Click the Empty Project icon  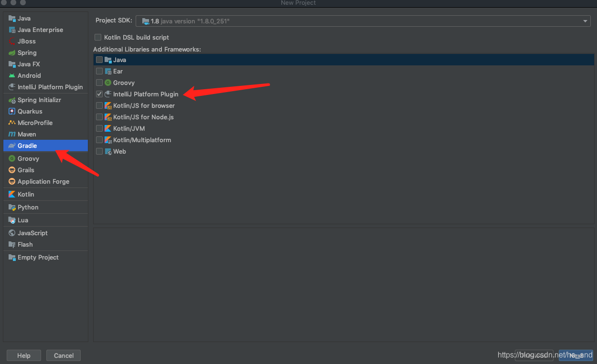click(x=12, y=257)
